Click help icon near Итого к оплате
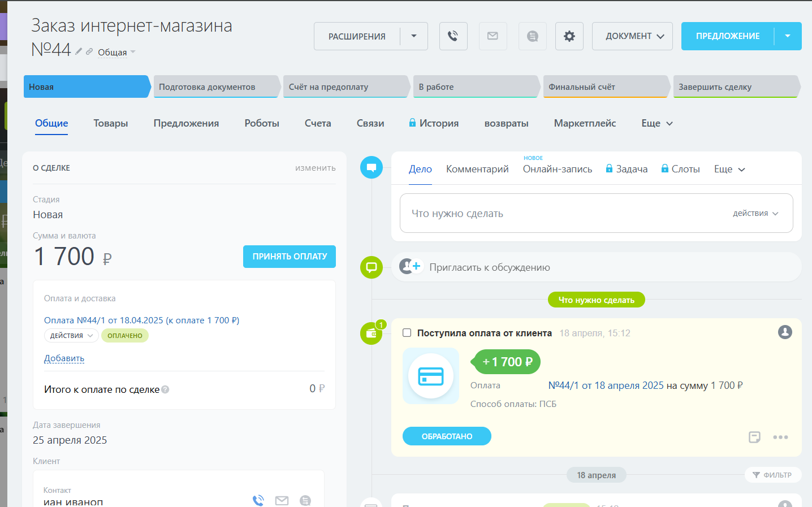The height and width of the screenshot is (507, 812). click(165, 389)
